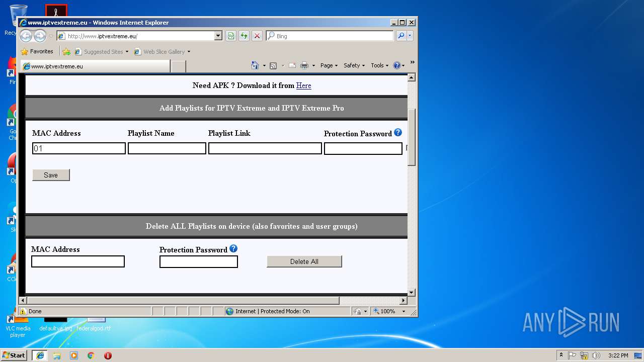Open the Favorites star button
This screenshot has width=644, height=362.
coord(37,51)
